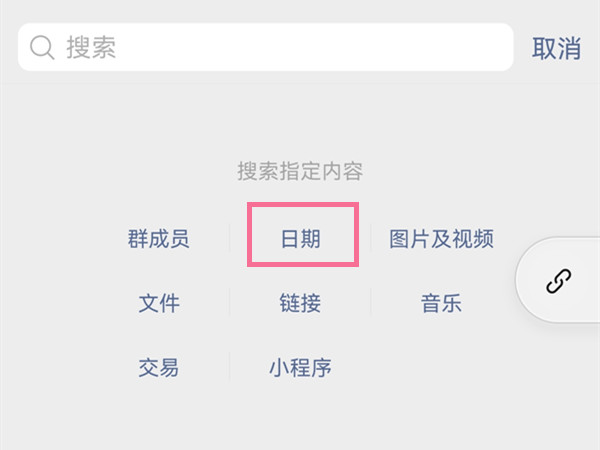This screenshot has height=450, width=600.
Task: Choose the highlighted 日期 option
Action: pyautogui.click(x=301, y=239)
